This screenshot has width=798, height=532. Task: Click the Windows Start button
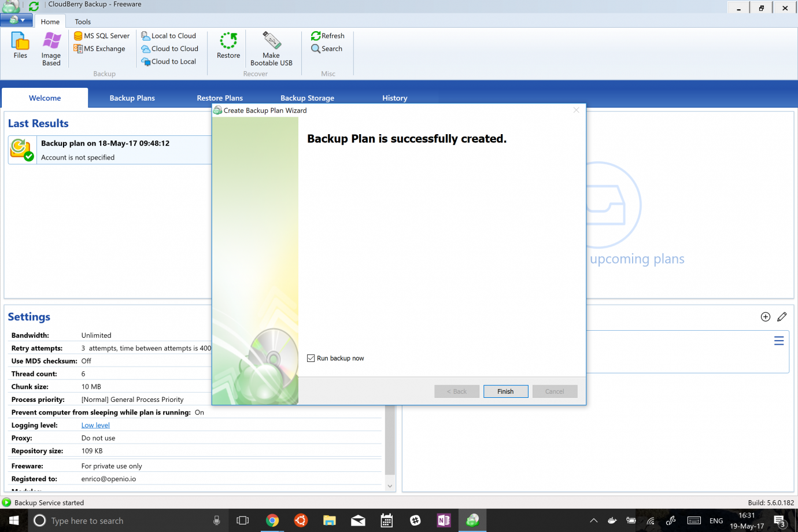point(14,520)
